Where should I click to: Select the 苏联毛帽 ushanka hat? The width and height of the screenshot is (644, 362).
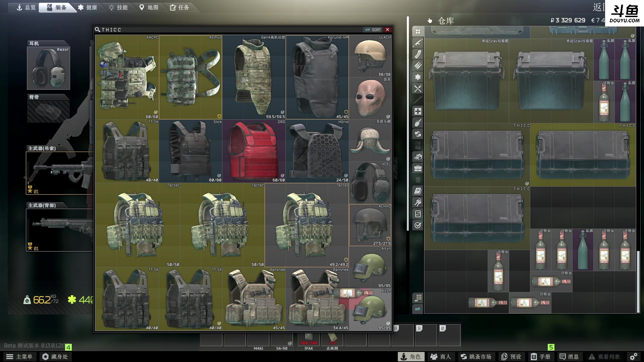[370, 140]
